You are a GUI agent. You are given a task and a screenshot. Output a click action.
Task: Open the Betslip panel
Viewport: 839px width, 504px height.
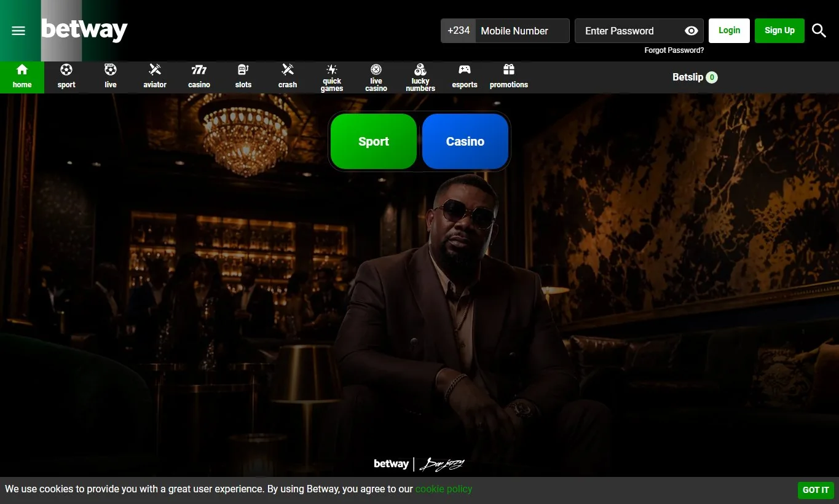(x=695, y=77)
